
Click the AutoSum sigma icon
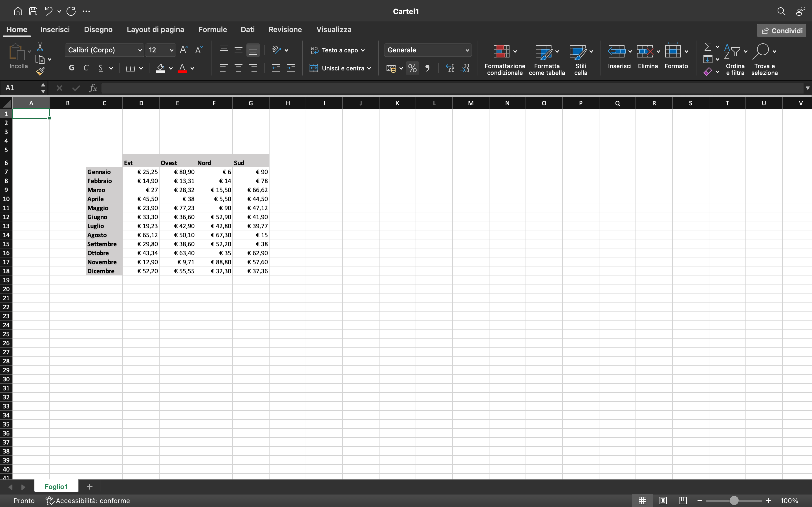pyautogui.click(x=707, y=46)
